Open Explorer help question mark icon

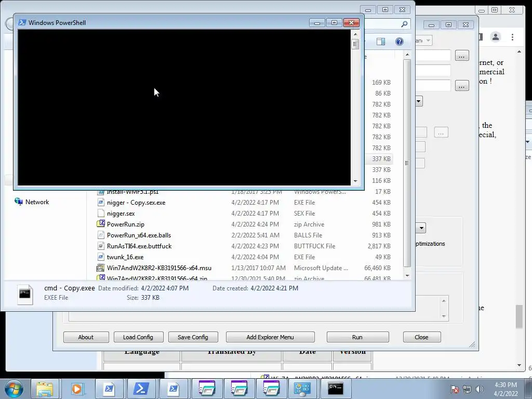[400, 42]
